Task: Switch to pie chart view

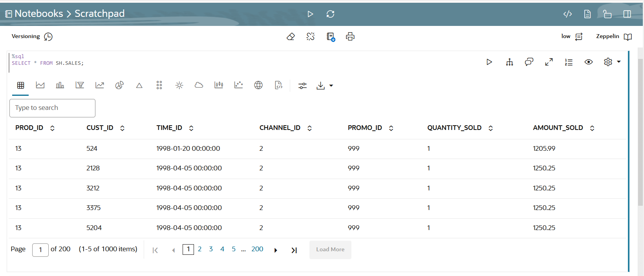Action: click(x=119, y=85)
